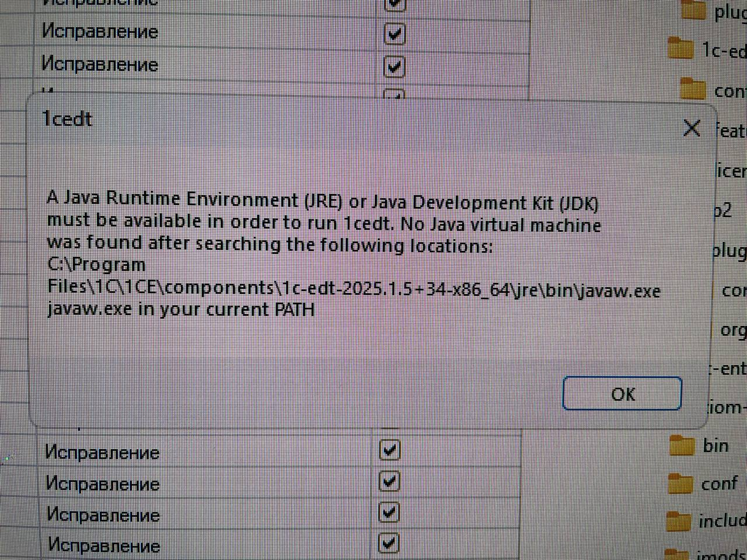Viewport: 747px width, 560px height.
Task: Select the plugins folder icon at top right
Action: click(693, 10)
